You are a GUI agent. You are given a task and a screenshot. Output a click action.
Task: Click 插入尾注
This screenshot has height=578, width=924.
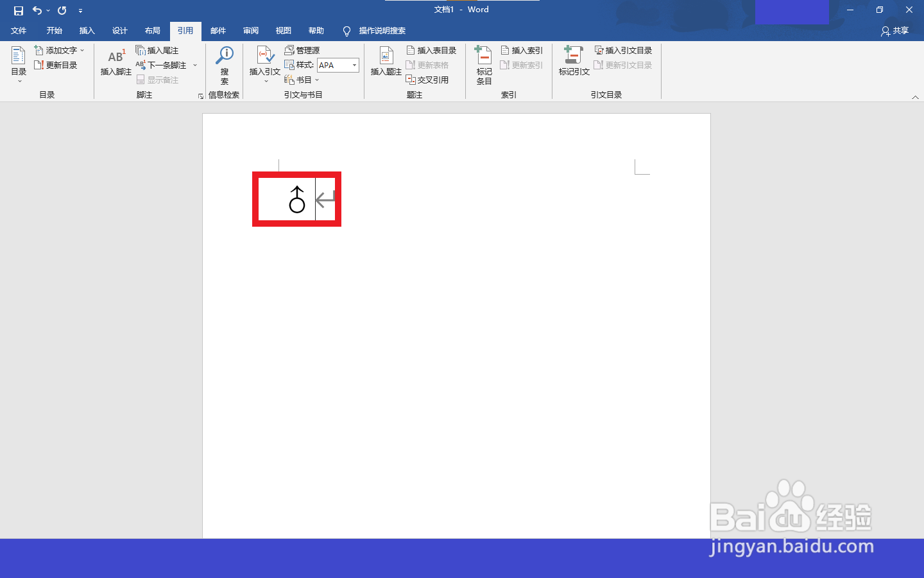pyautogui.click(x=157, y=50)
